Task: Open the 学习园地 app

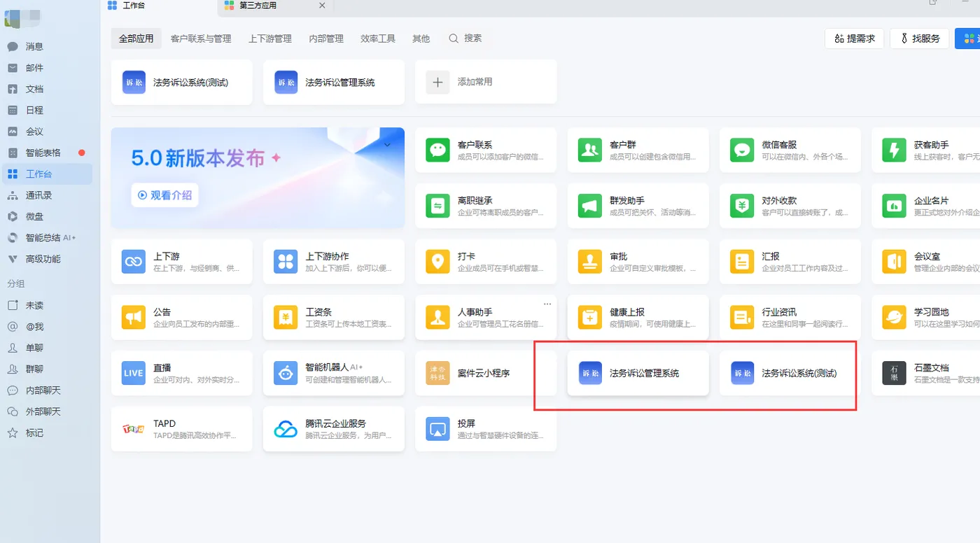Action: (926, 317)
